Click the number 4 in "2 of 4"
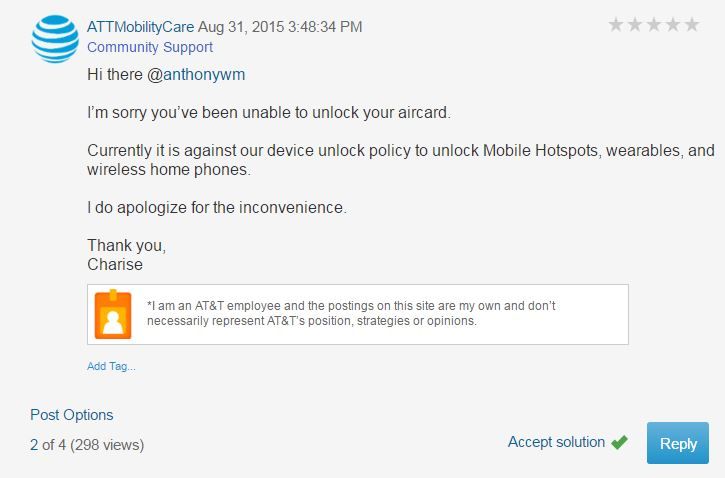The image size is (725, 478). tap(62, 444)
